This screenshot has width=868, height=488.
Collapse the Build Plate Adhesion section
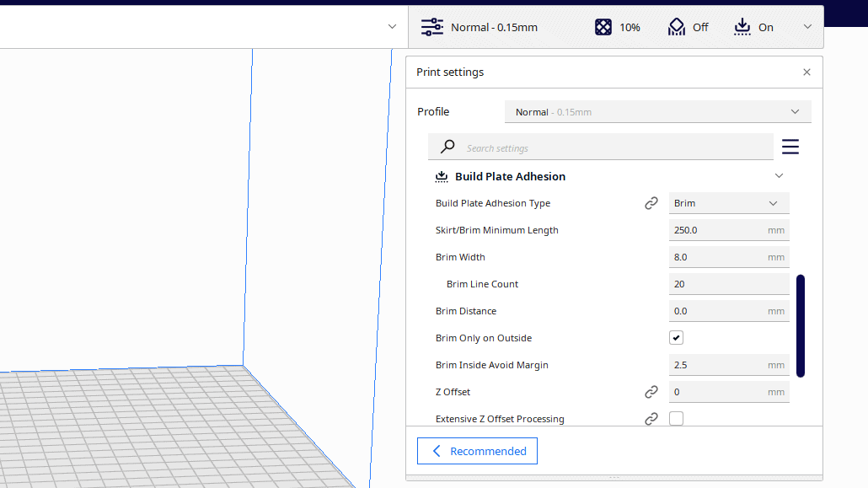(779, 175)
